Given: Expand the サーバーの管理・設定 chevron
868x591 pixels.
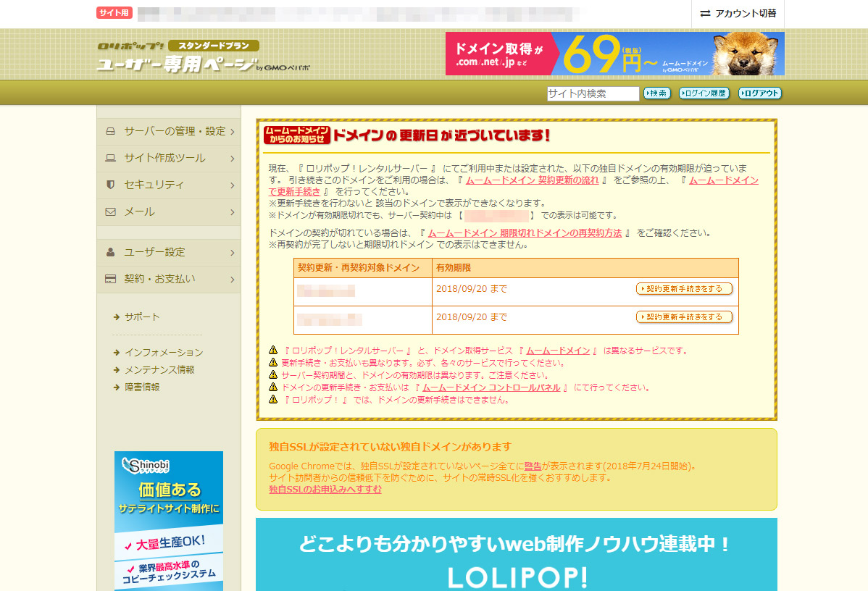Looking at the screenshot, I should pyautogui.click(x=232, y=132).
